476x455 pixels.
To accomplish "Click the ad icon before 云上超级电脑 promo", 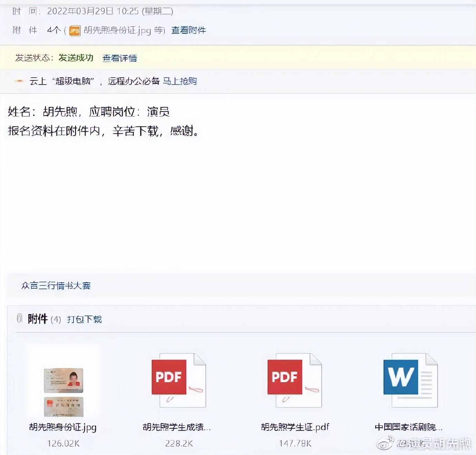I will [19, 81].
